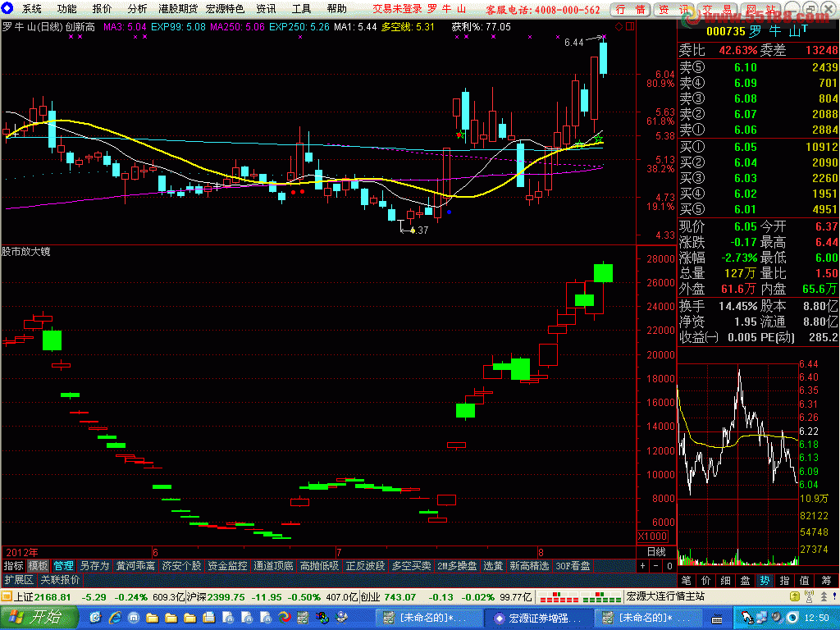This screenshot has height=630, width=840.
Task: Select the 关联报价 tab
Action: point(60,580)
